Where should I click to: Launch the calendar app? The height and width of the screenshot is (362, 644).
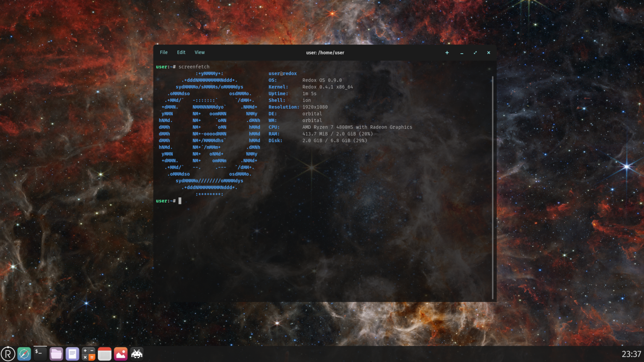(x=104, y=353)
